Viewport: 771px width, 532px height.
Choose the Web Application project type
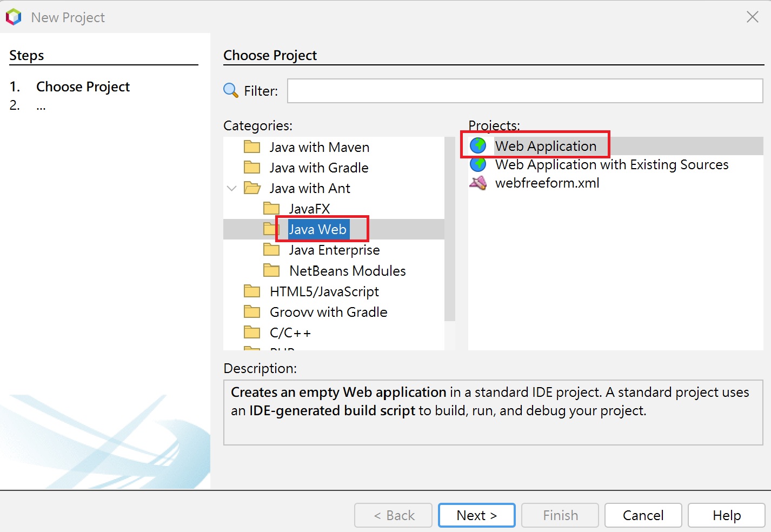point(546,146)
